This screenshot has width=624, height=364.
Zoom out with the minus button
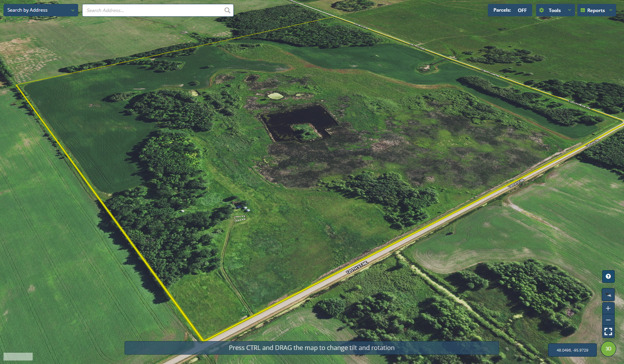pyautogui.click(x=608, y=320)
